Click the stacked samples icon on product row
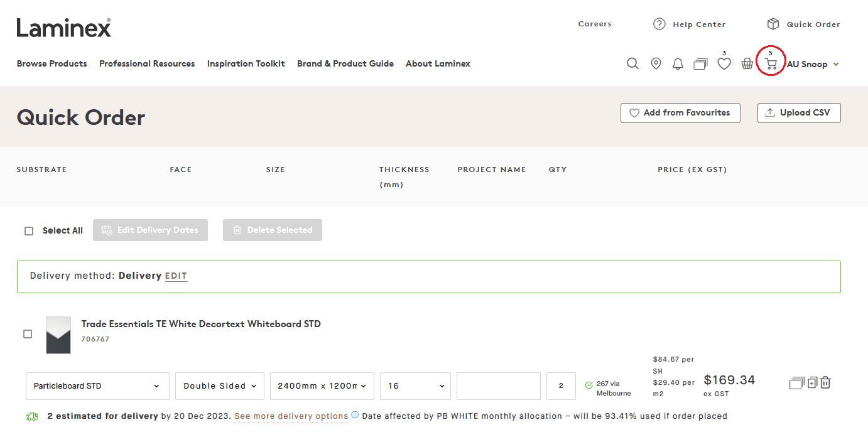This screenshot has height=442, width=868. pos(796,382)
